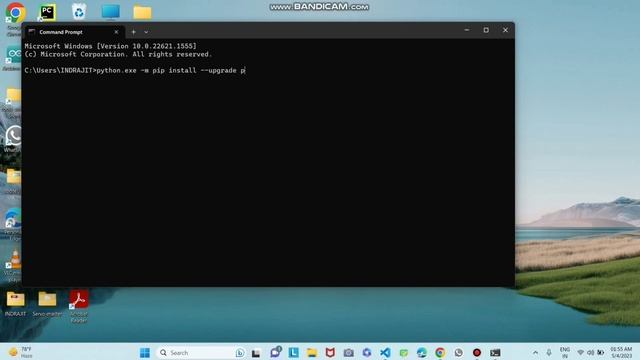Minimize the Command Prompt window

click(x=467, y=30)
